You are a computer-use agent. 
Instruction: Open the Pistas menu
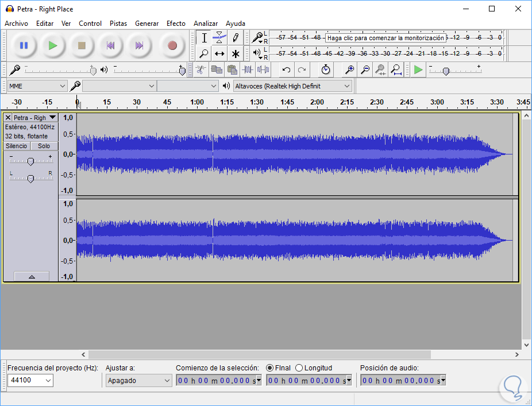click(118, 24)
